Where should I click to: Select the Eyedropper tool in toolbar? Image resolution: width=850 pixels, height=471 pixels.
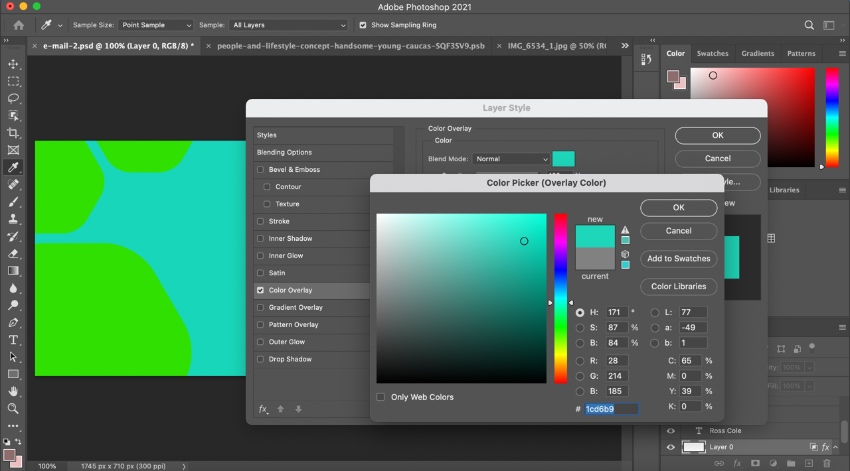click(14, 167)
